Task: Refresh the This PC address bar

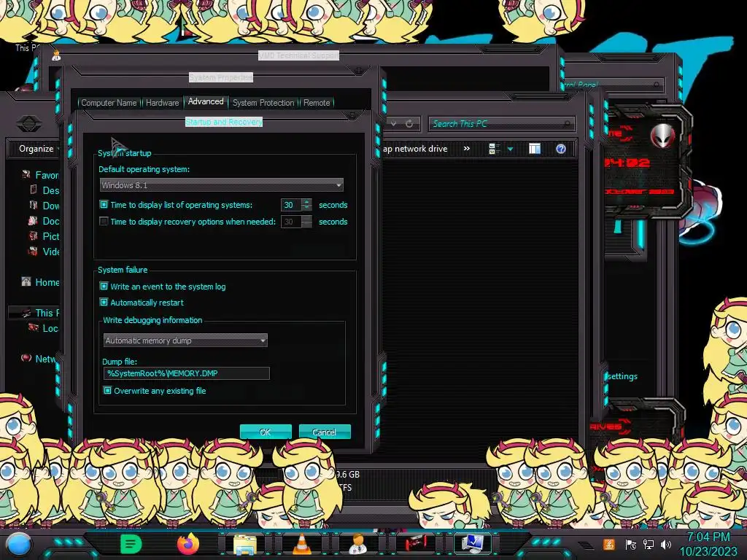Action: coord(409,124)
